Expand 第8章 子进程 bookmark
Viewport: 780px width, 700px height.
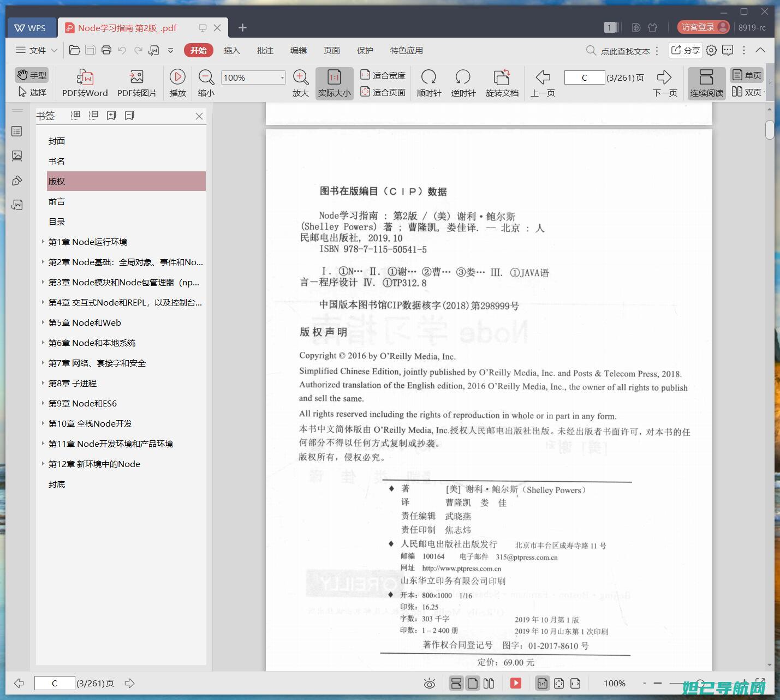[43, 382]
